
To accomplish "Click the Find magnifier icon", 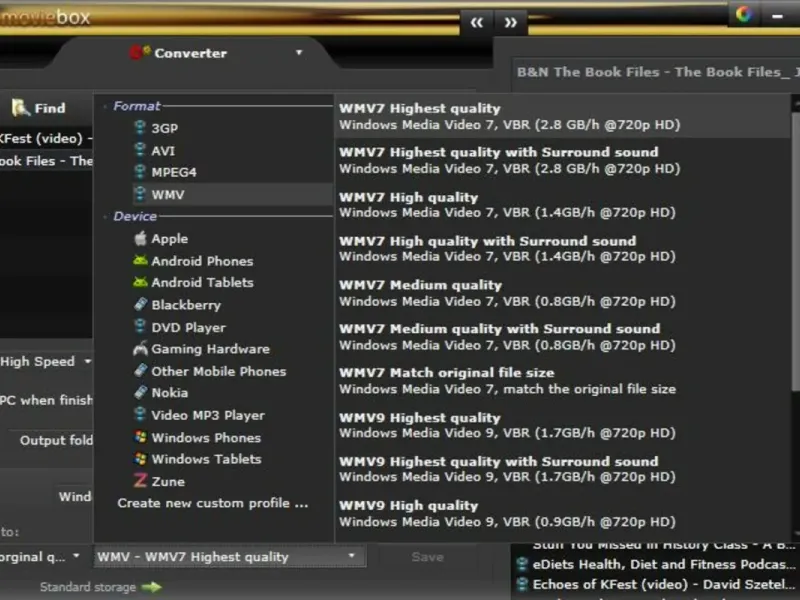I will click(20, 107).
